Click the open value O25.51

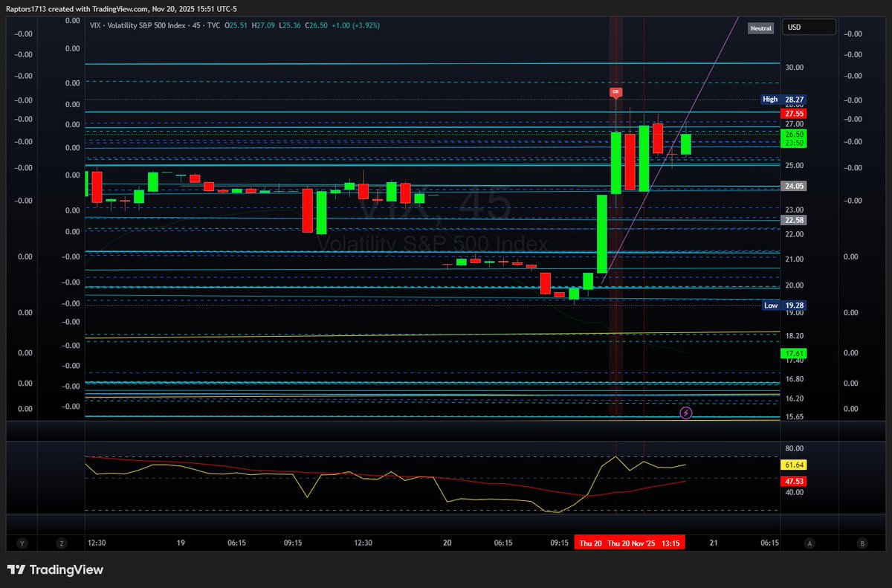237,24
